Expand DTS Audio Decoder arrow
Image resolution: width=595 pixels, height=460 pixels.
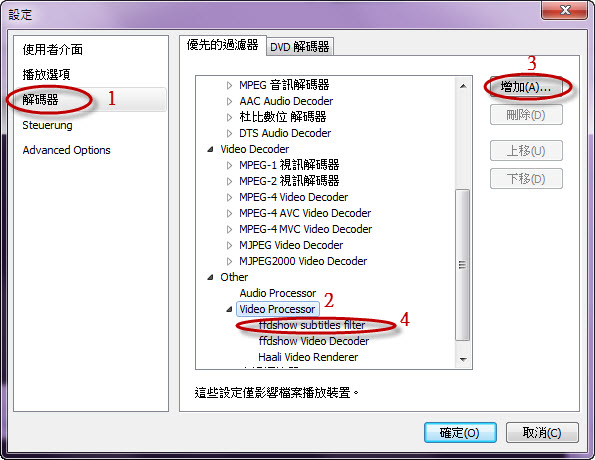[x=229, y=133]
